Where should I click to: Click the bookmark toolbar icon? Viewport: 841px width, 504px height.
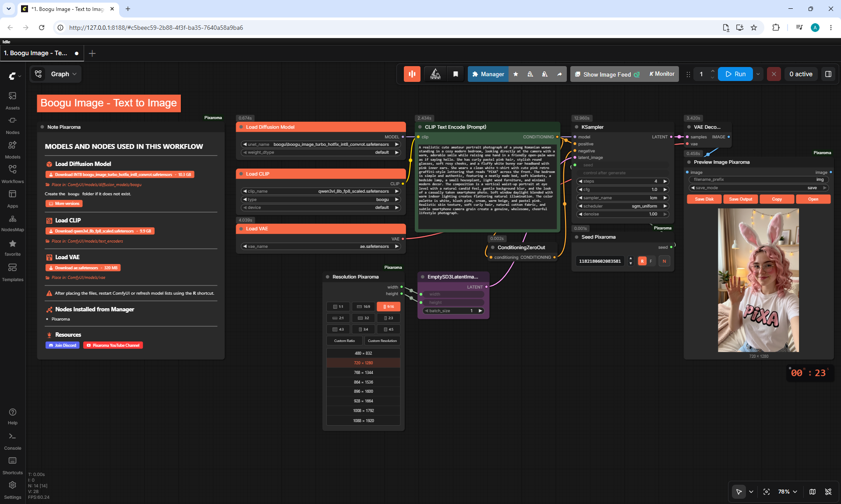(x=455, y=74)
